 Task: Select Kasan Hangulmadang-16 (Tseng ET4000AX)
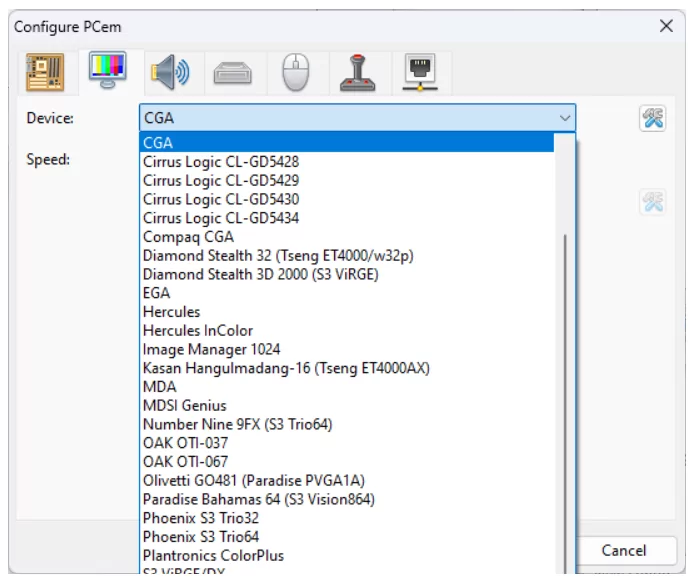click(347, 368)
